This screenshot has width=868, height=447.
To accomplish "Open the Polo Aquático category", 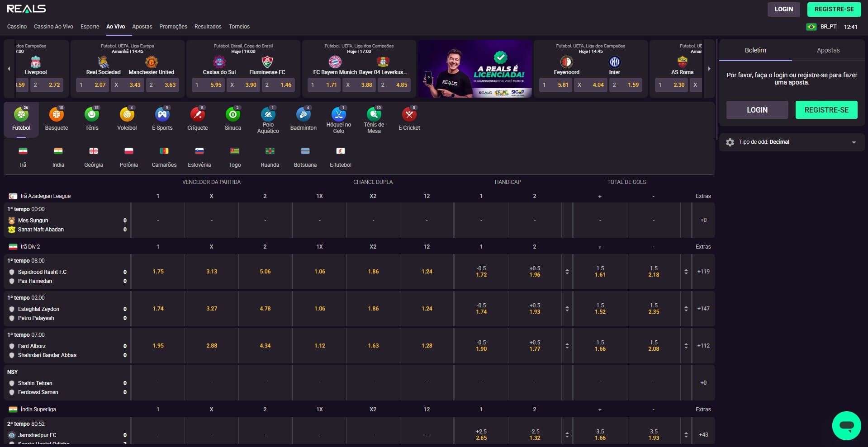I will coord(268,120).
